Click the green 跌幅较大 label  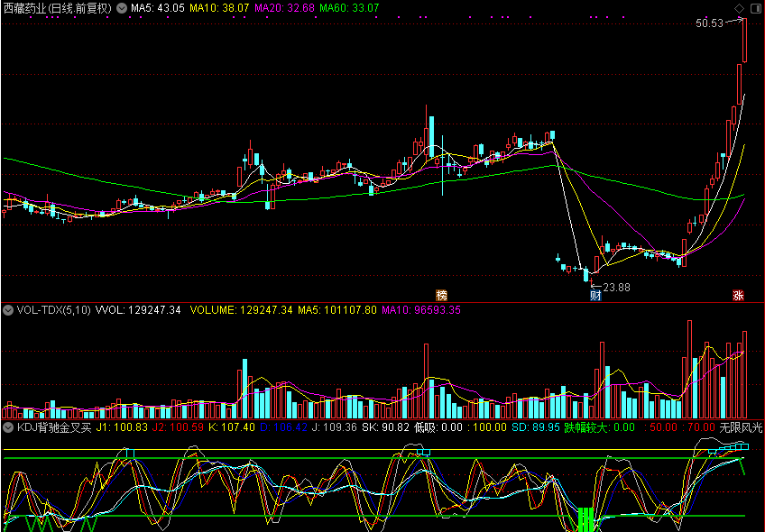[x=585, y=427]
